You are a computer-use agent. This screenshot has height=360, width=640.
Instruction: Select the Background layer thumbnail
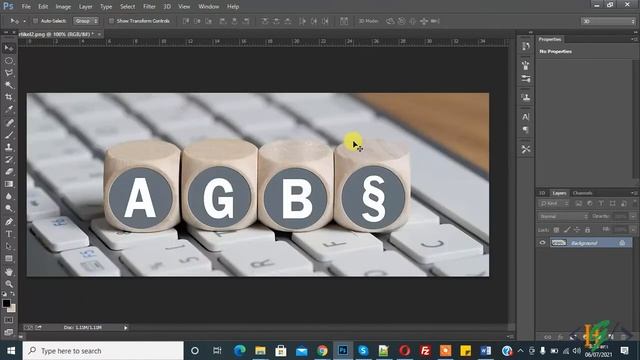558,243
